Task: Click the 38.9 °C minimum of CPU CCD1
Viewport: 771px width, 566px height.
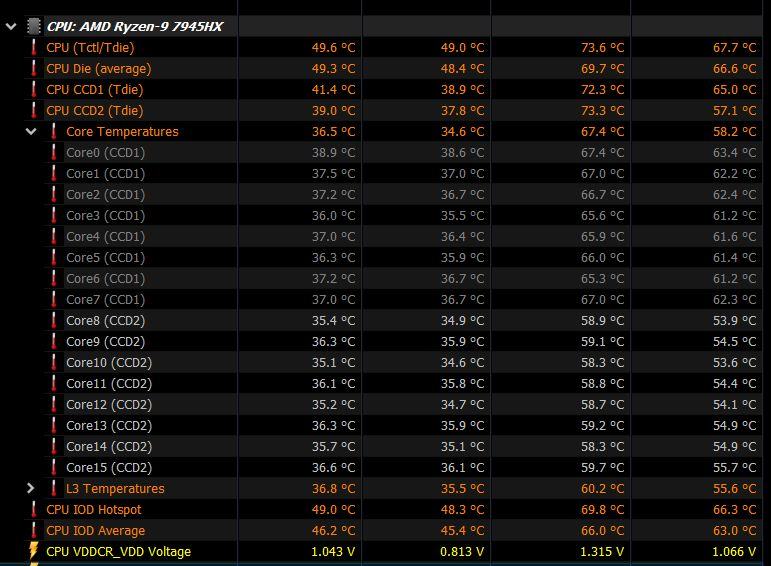Action: (462, 89)
